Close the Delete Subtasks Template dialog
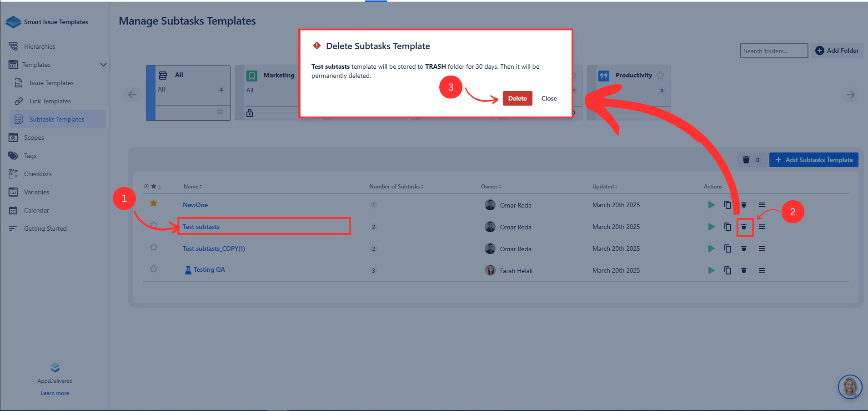 (x=549, y=98)
